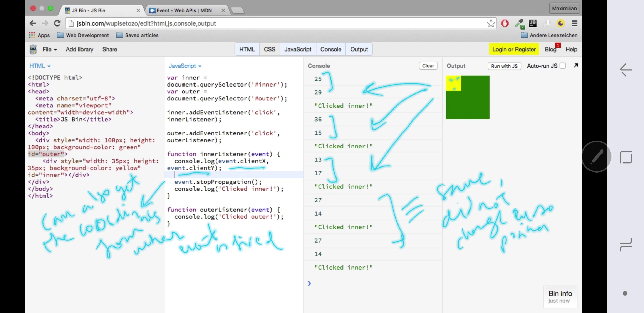This screenshot has width=644, height=313.
Task: Click the Login or Register button
Action: click(514, 49)
